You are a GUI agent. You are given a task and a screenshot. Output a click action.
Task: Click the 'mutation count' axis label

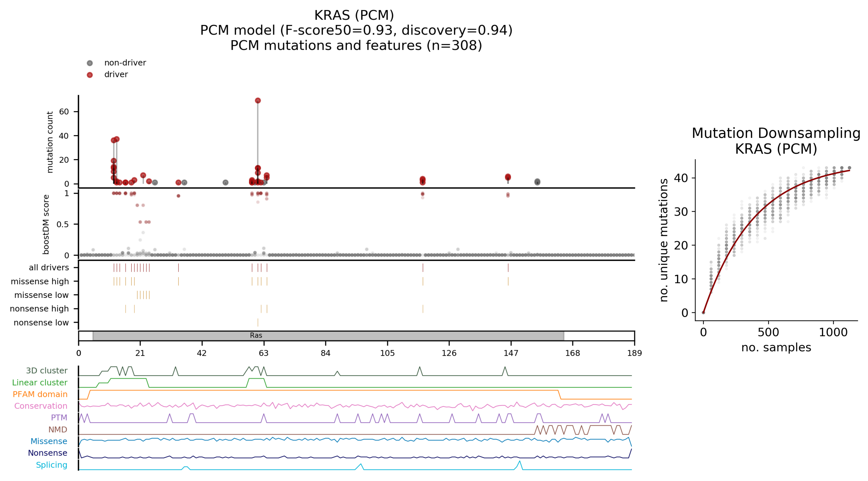coord(50,142)
